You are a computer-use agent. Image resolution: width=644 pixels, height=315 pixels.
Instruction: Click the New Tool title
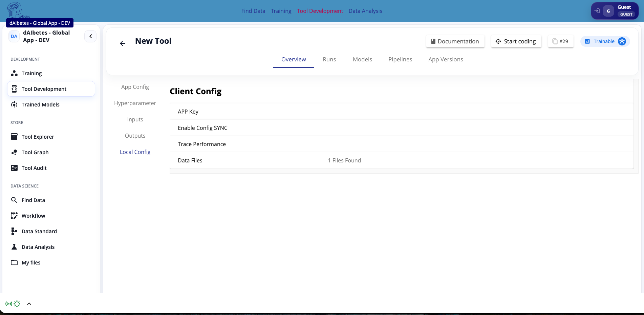point(153,41)
